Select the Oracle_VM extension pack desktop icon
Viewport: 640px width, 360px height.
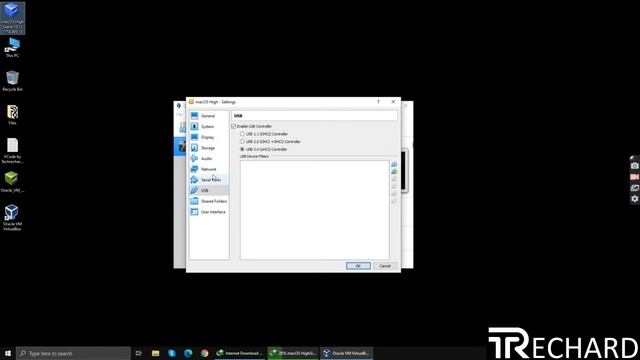pyautogui.click(x=13, y=182)
